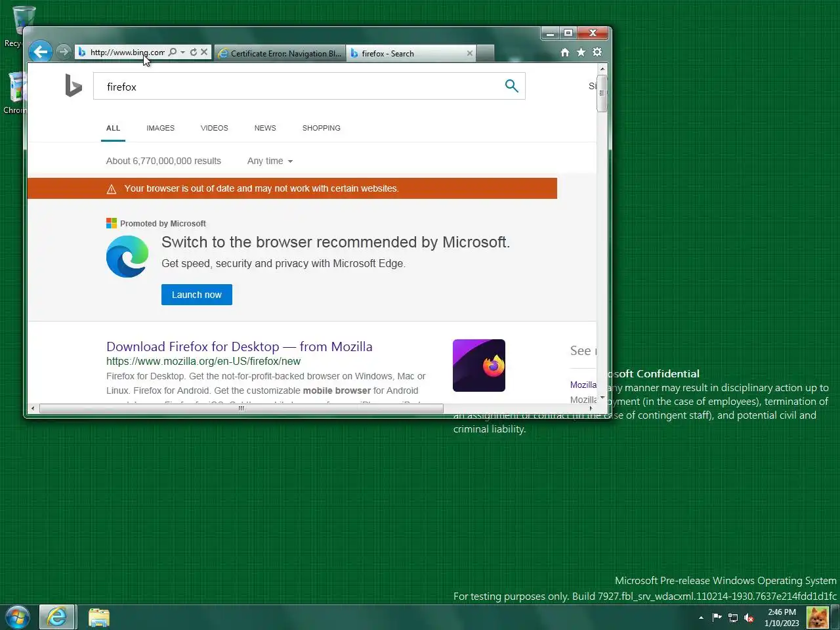Screen dimensions: 840x630
Task: Close the firefox - Search tab
Action: [470, 53]
